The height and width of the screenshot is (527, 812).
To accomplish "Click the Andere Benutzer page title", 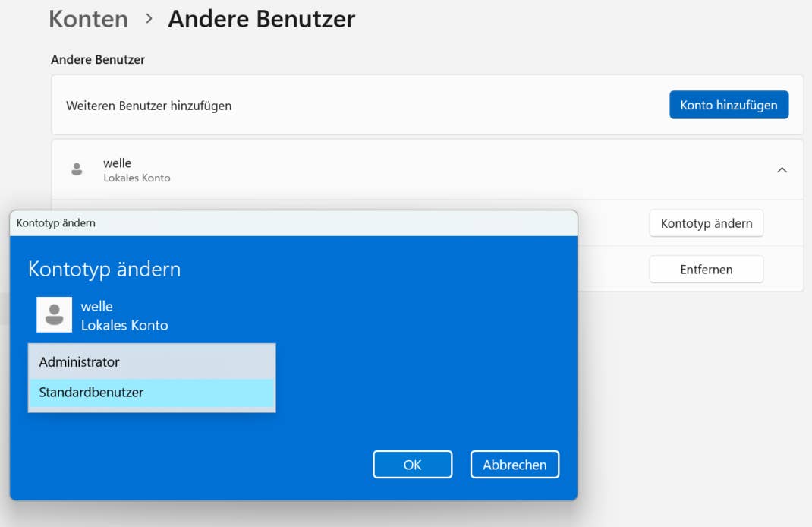I will (261, 19).
